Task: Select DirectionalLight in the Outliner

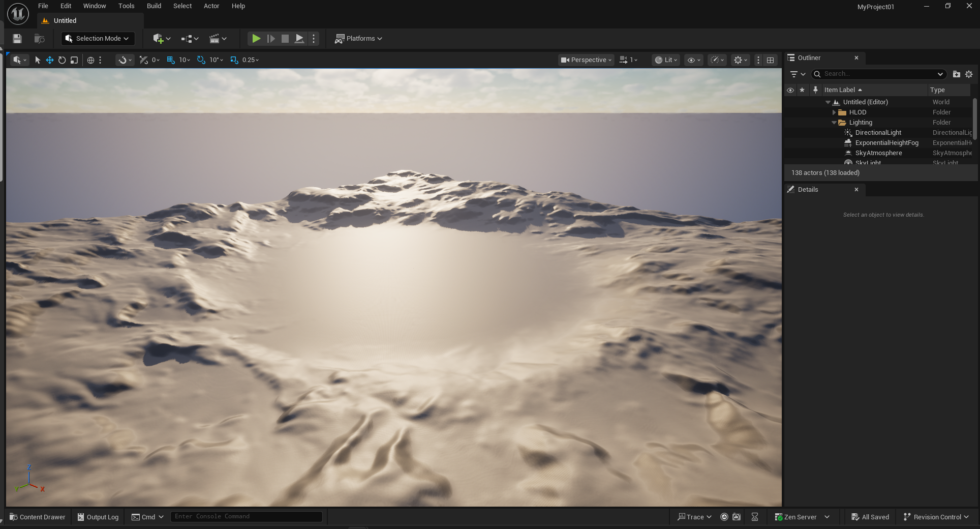Action: pyautogui.click(x=878, y=133)
